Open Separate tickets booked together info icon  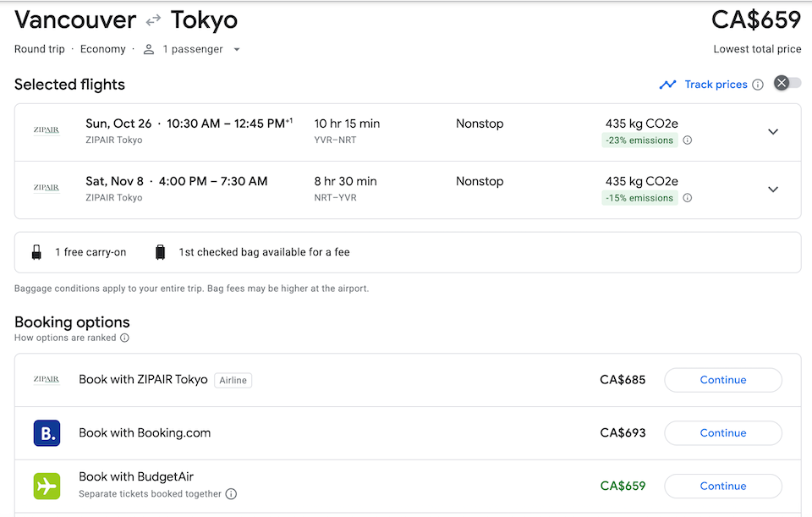tap(232, 493)
